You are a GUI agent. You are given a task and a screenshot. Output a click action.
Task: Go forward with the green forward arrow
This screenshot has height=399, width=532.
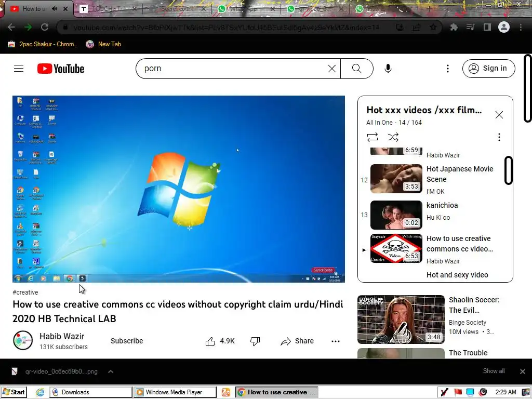coord(28,27)
